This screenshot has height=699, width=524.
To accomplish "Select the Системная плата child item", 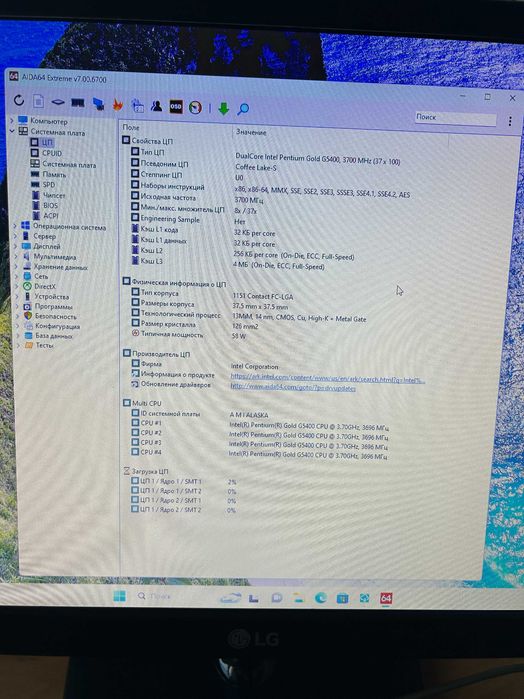I will pos(63,164).
